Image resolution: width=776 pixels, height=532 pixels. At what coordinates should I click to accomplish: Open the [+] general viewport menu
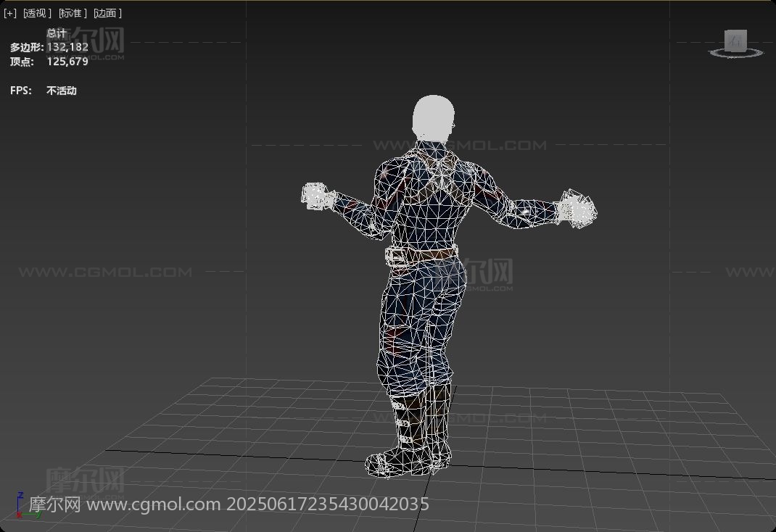pos(10,13)
